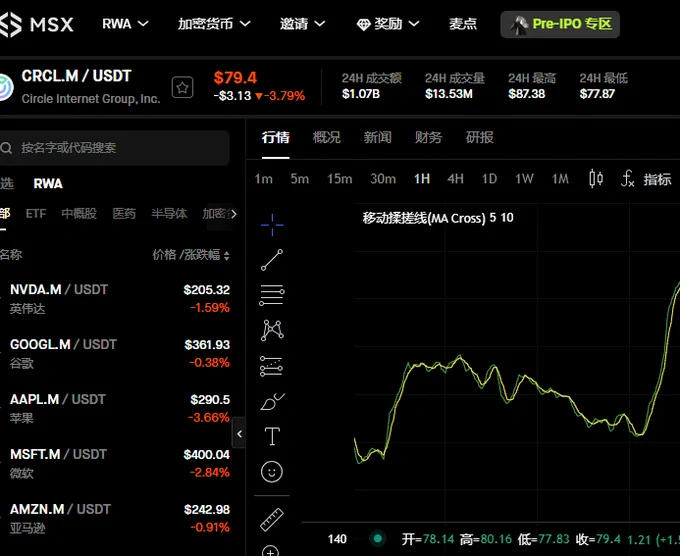Viewport: 680px width, 556px height.
Task: Select the RWA list tab
Action: click(48, 183)
